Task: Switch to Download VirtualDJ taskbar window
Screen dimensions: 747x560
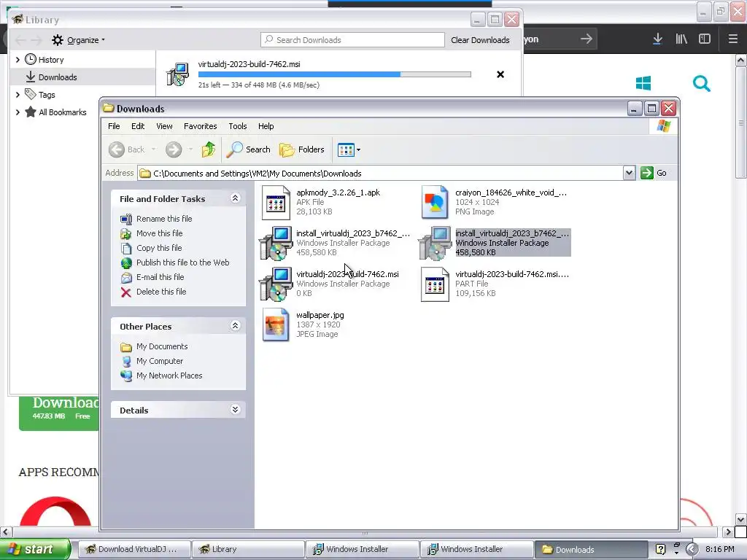Action: pos(134,550)
